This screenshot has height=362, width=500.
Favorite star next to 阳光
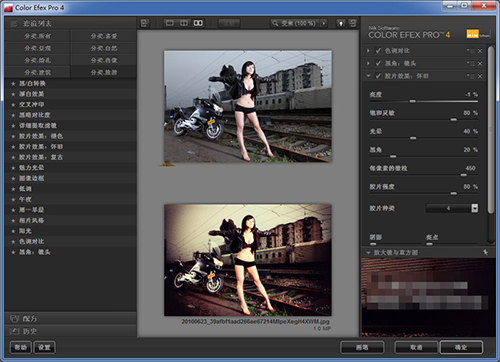pos(13,231)
